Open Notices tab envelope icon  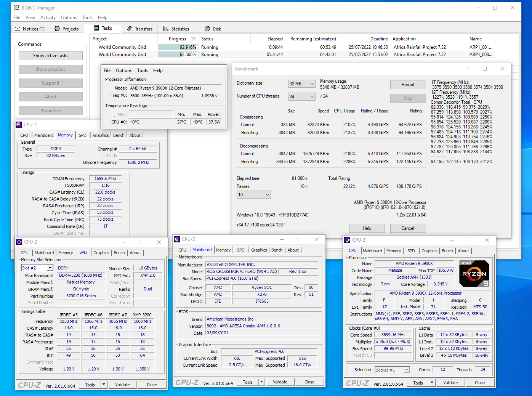coord(18,29)
